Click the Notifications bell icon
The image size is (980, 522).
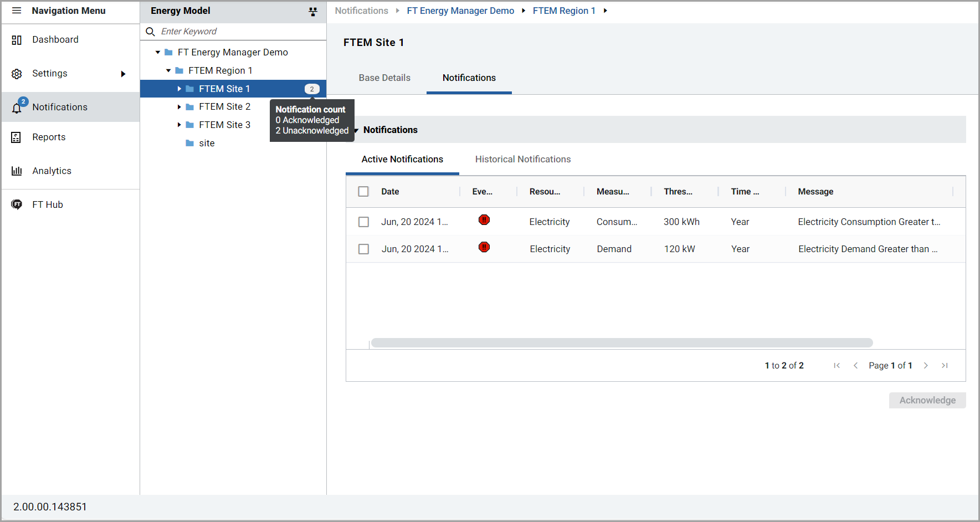(x=17, y=108)
